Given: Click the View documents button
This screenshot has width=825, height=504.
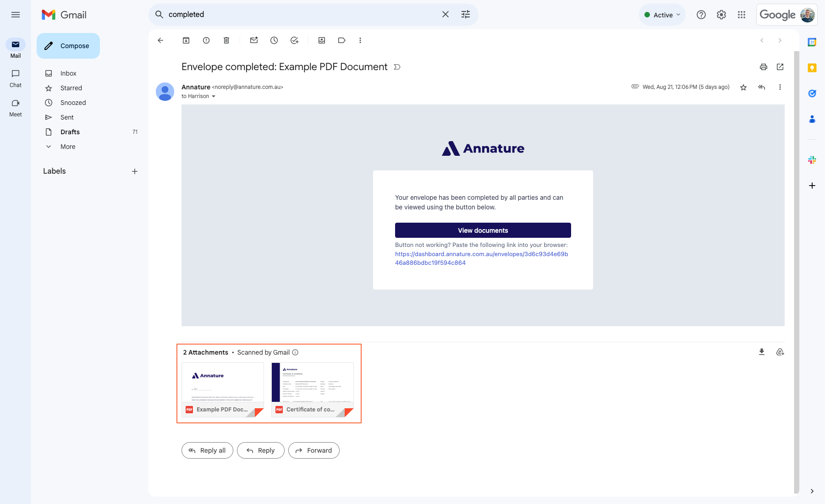Looking at the screenshot, I should 483,230.
